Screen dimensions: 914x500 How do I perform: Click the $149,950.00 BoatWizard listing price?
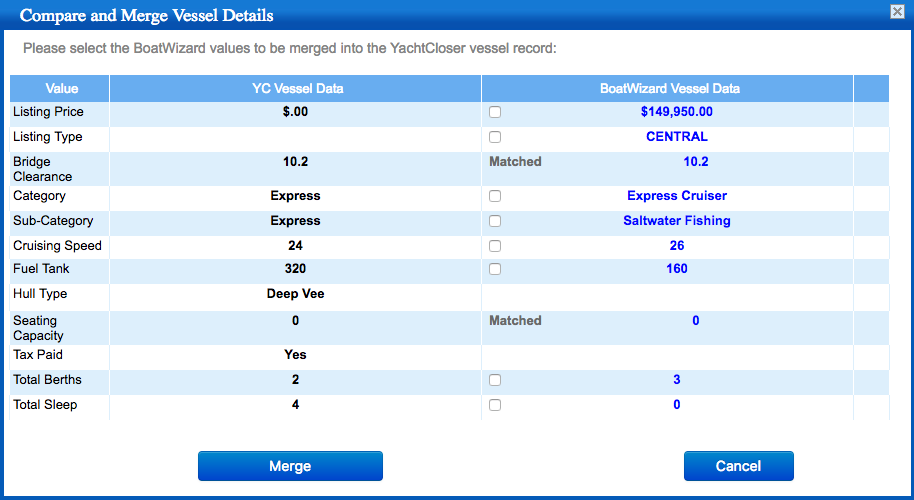coord(676,112)
